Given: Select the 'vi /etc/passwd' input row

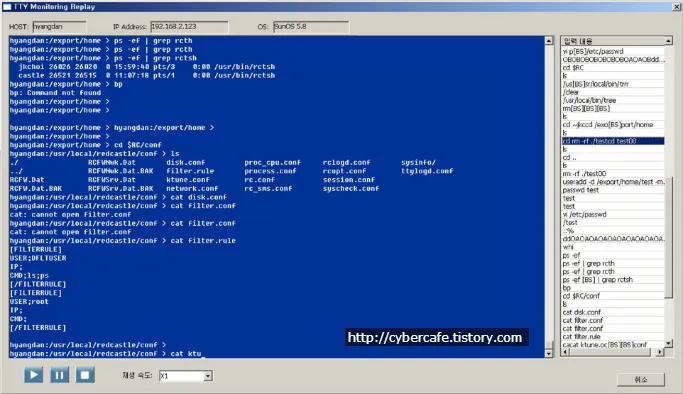Looking at the screenshot, I should click(x=613, y=214).
